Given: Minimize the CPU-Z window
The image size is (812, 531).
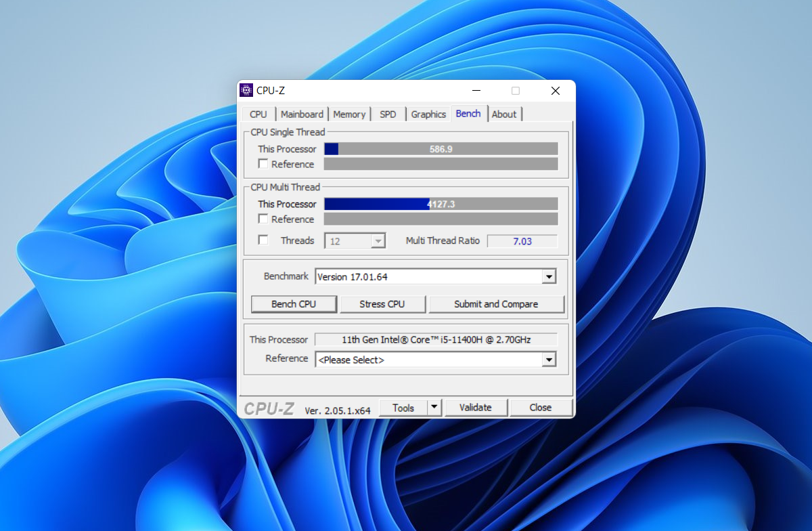Looking at the screenshot, I should pyautogui.click(x=477, y=91).
